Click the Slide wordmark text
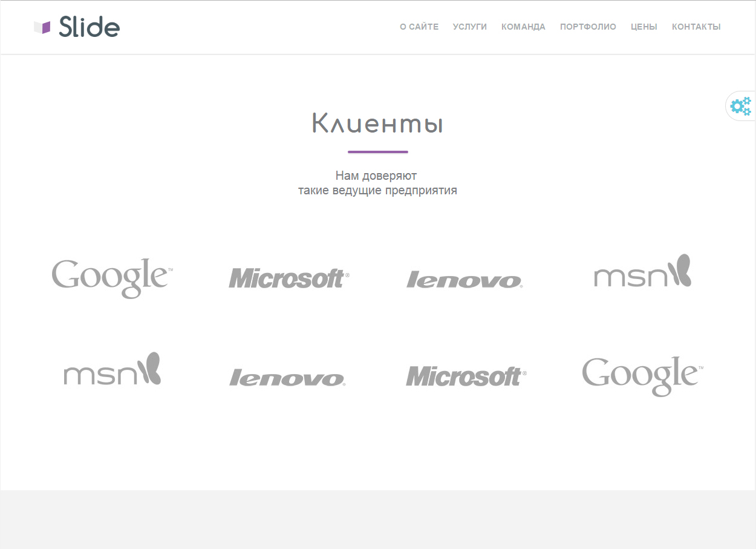The width and height of the screenshot is (756, 549). click(90, 27)
